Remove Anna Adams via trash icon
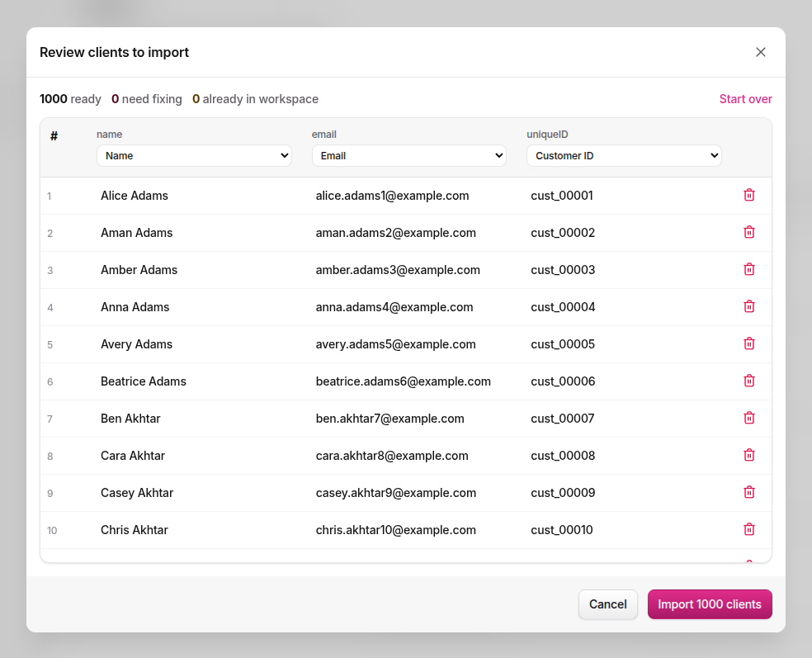Image resolution: width=812 pixels, height=658 pixels. coord(748,307)
